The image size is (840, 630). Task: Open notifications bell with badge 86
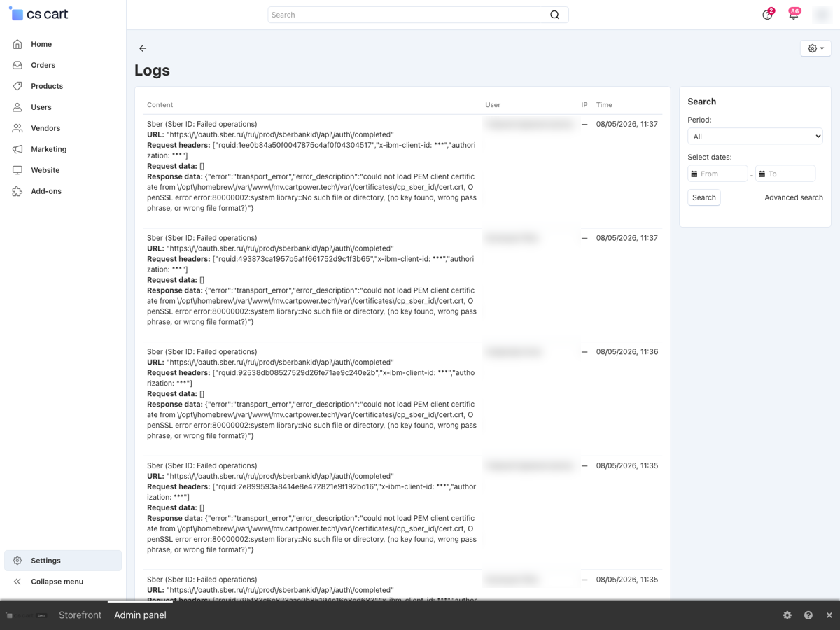(794, 14)
